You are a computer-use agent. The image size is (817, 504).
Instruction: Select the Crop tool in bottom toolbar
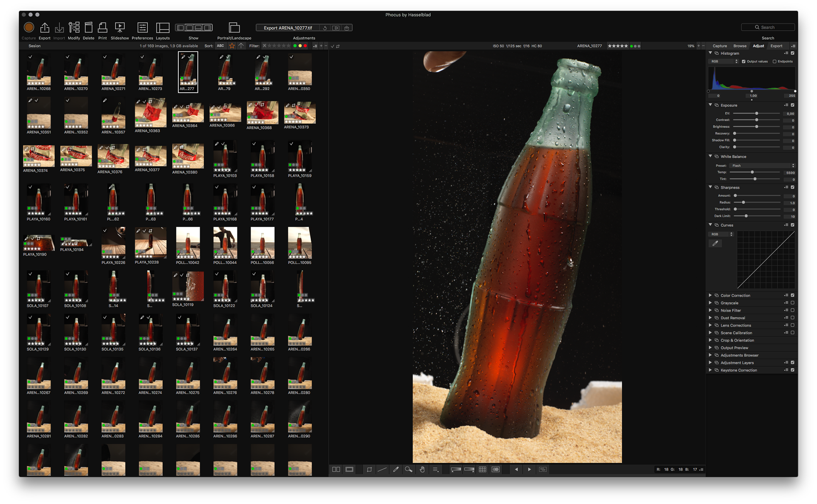point(369,470)
